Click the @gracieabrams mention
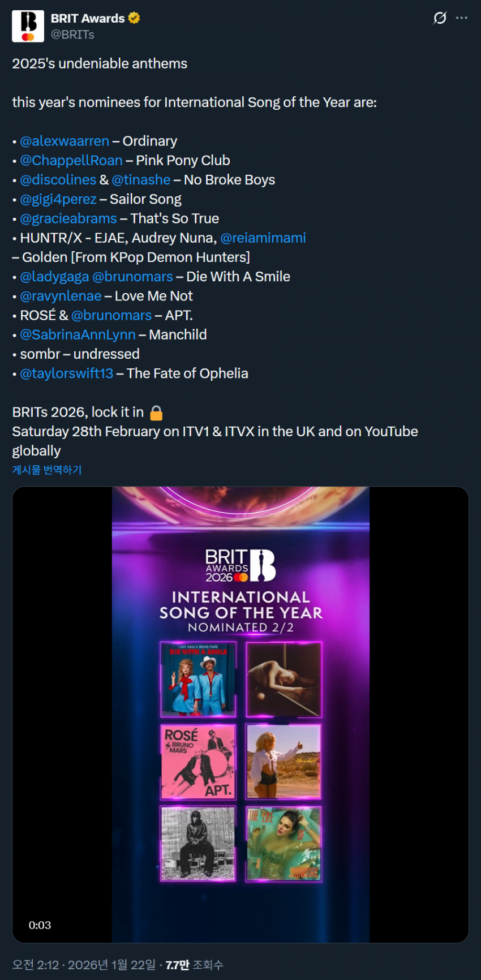This screenshot has width=481, height=980. [x=68, y=218]
